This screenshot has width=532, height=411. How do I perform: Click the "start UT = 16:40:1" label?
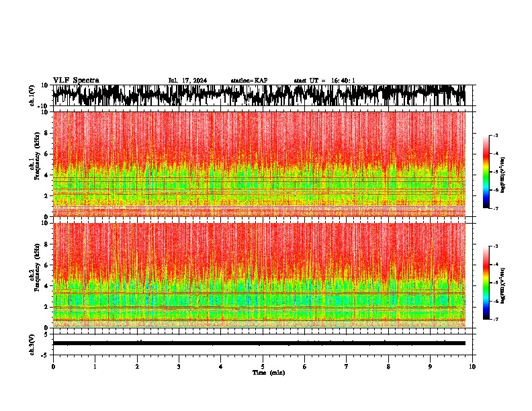(324, 81)
